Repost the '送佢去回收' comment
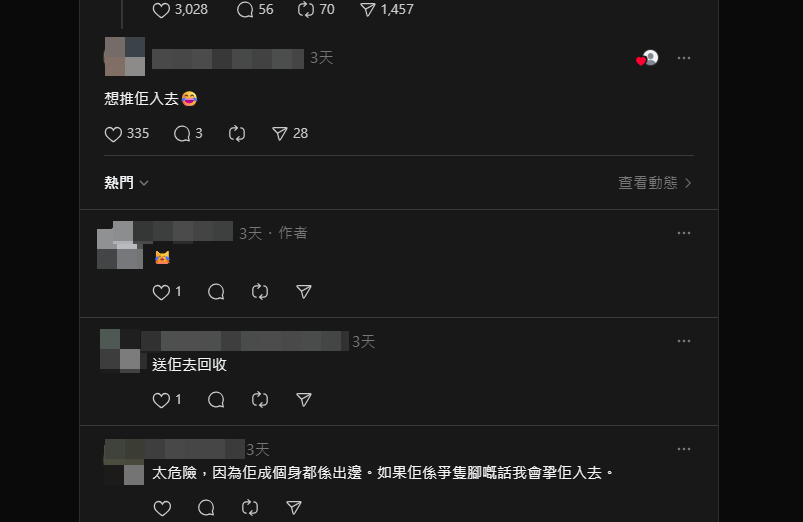 point(260,400)
